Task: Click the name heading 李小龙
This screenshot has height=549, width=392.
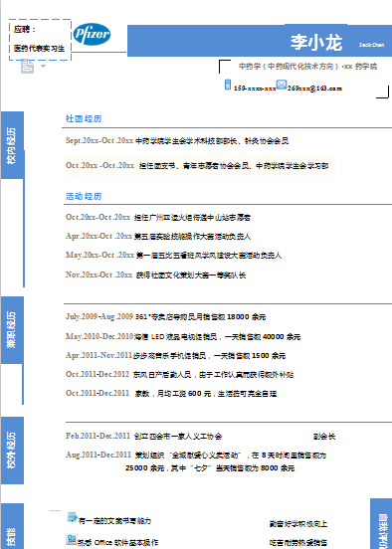Action: click(x=316, y=43)
